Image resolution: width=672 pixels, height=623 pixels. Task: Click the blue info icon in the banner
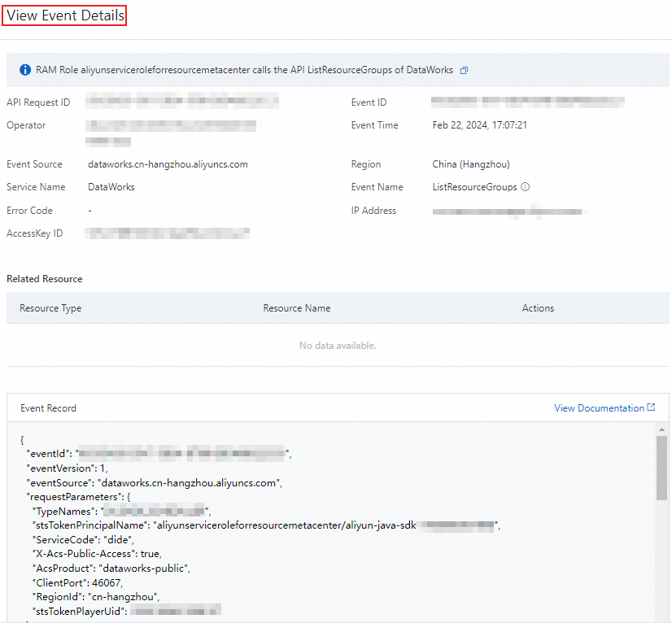click(x=25, y=70)
